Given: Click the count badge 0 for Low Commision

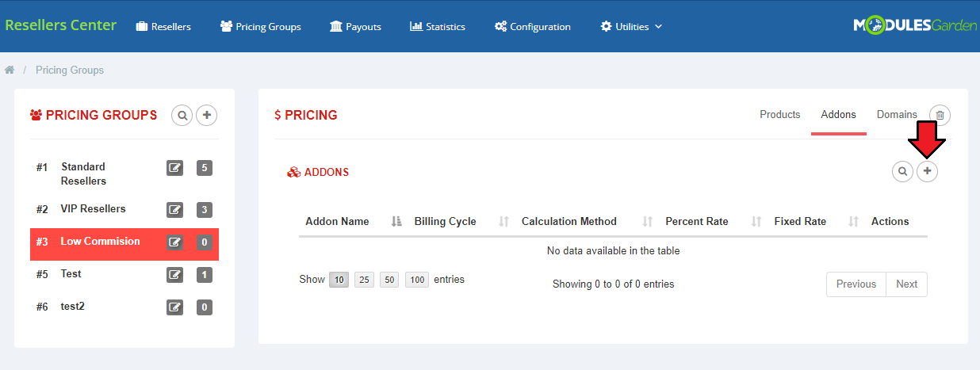Looking at the screenshot, I should (x=205, y=242).
